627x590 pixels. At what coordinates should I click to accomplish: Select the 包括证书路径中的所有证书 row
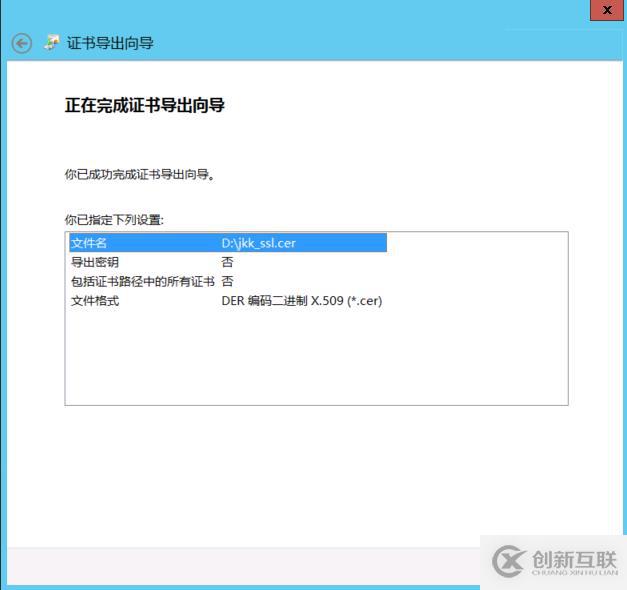point(228,281)
